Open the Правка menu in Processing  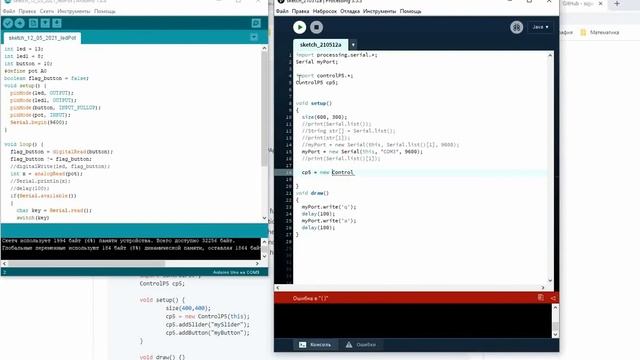300,11
